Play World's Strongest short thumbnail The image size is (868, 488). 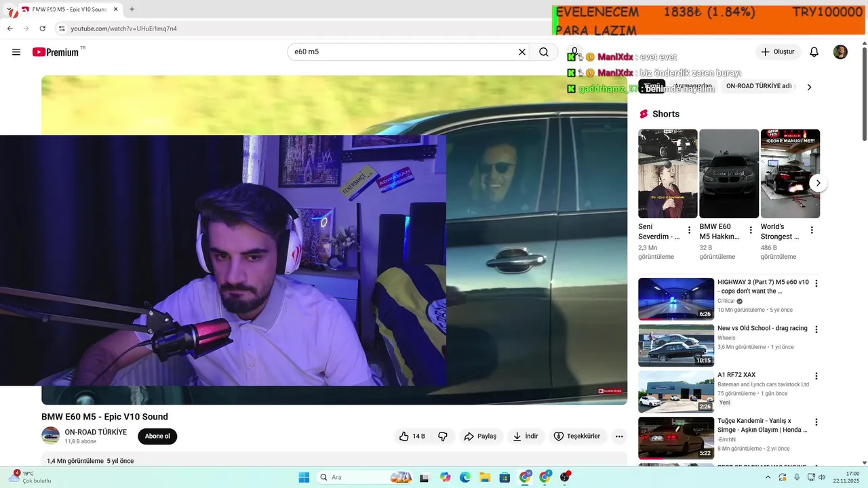point(790,174)
